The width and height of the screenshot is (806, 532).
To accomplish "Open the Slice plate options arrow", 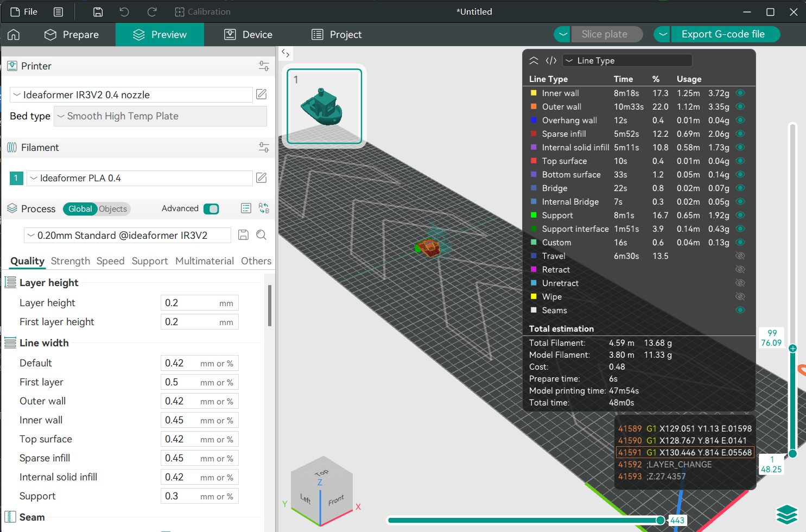I will pyautogui.click(x=563, y=34).
